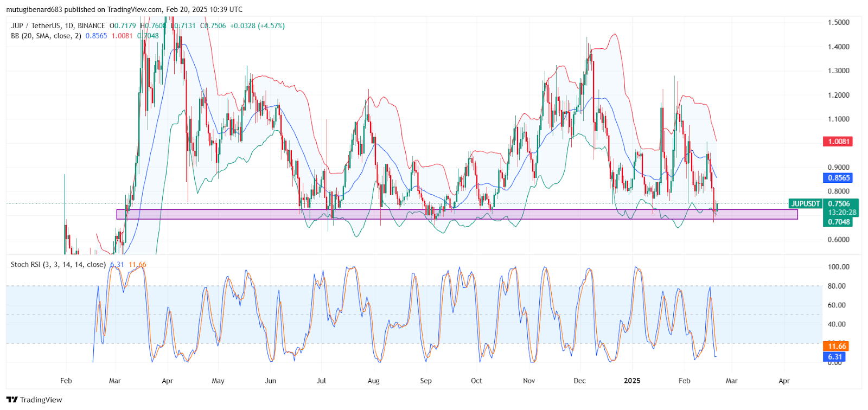Click the 80.00 Stoch RSI axis label
The width and height of the screenshot is (868, 410).
pos(837,286)
